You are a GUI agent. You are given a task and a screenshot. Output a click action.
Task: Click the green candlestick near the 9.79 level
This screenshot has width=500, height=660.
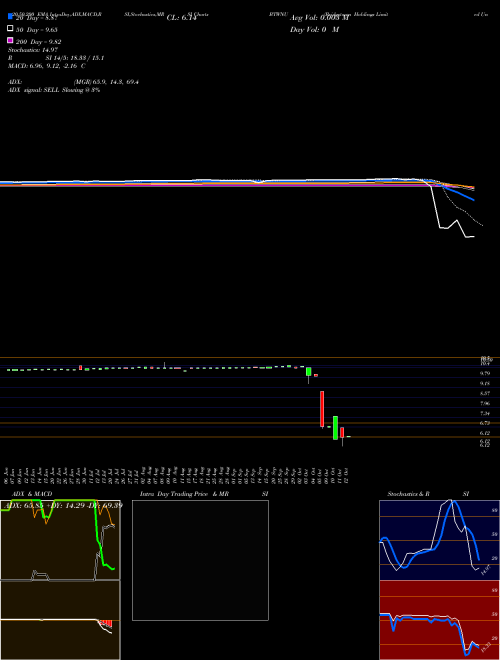click(x=309, y=372)
